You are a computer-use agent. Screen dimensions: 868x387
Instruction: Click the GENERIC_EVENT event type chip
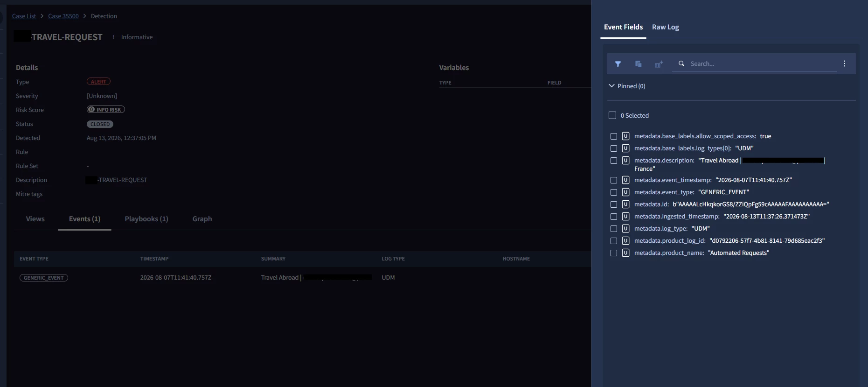click(x=44, y=278)
